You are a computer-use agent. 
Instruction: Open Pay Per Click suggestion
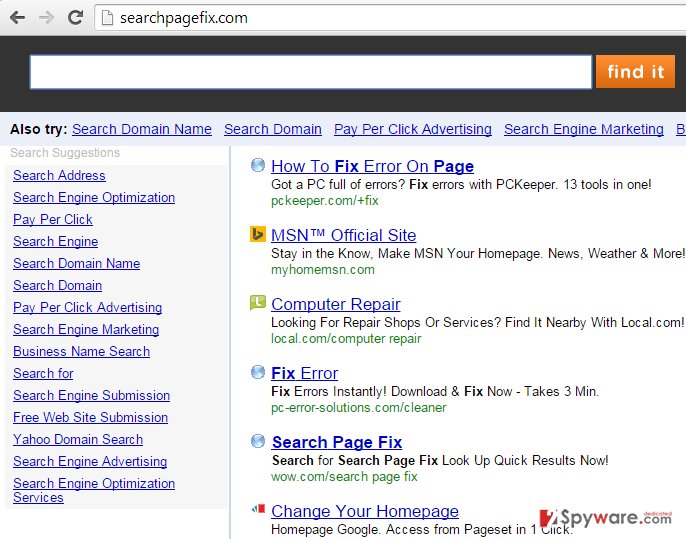52,219
